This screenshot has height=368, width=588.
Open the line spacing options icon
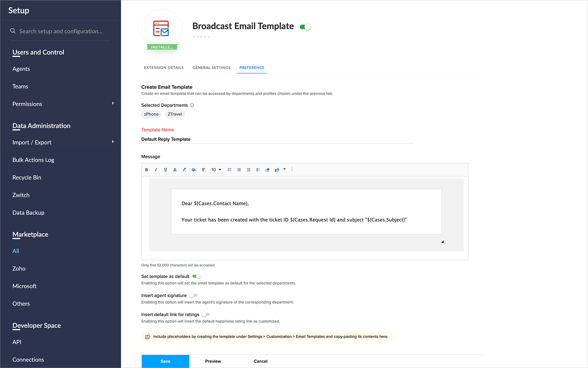(258, 170)
